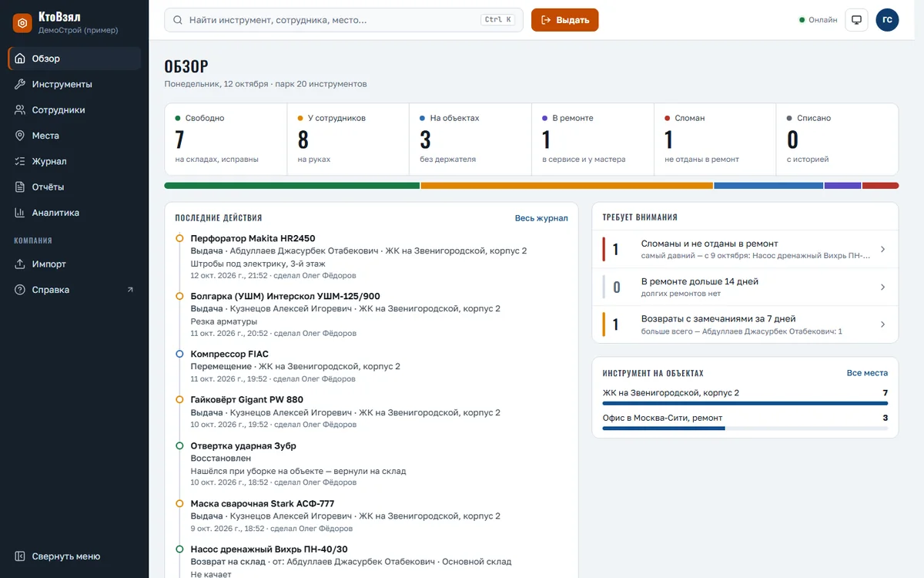Screen dimensions: 924x578
Task: Open the ГС user avatar
Action: point(888,20)
